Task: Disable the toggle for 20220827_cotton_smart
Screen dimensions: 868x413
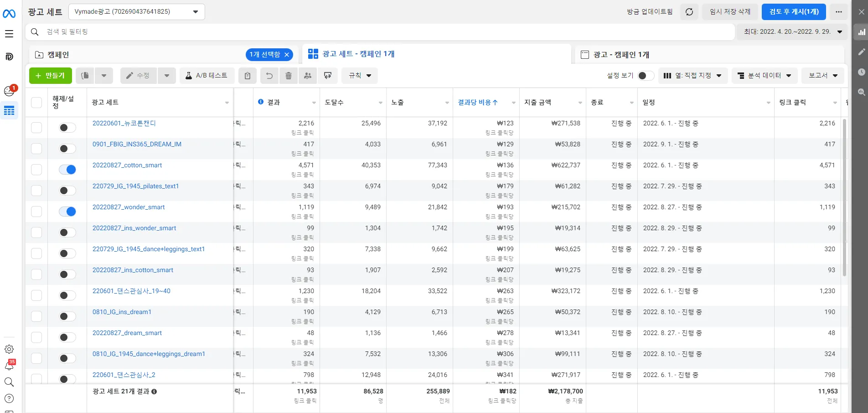Action: [x=67, y=169]
